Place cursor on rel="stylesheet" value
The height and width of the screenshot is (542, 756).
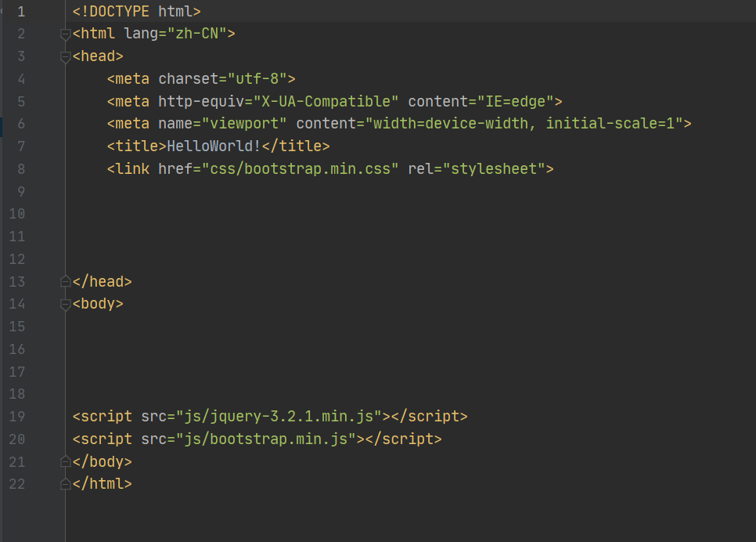tap(494, 169)
